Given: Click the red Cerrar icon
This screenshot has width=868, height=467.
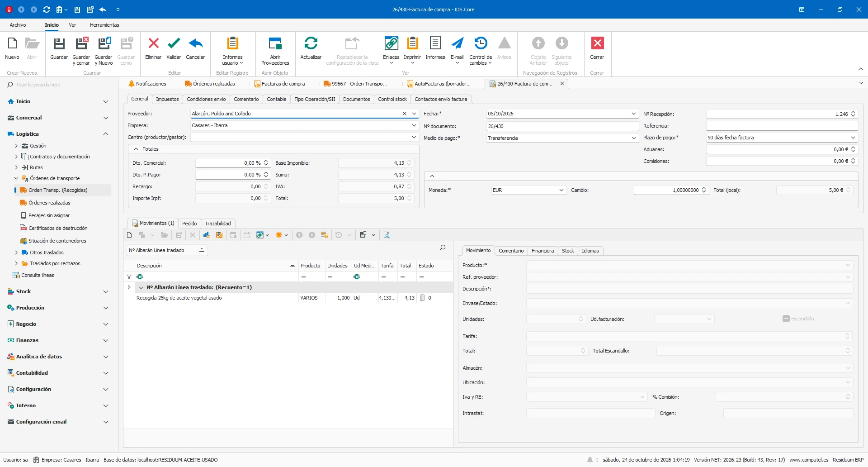Looking at the screenshot, I should click(597, 43).
